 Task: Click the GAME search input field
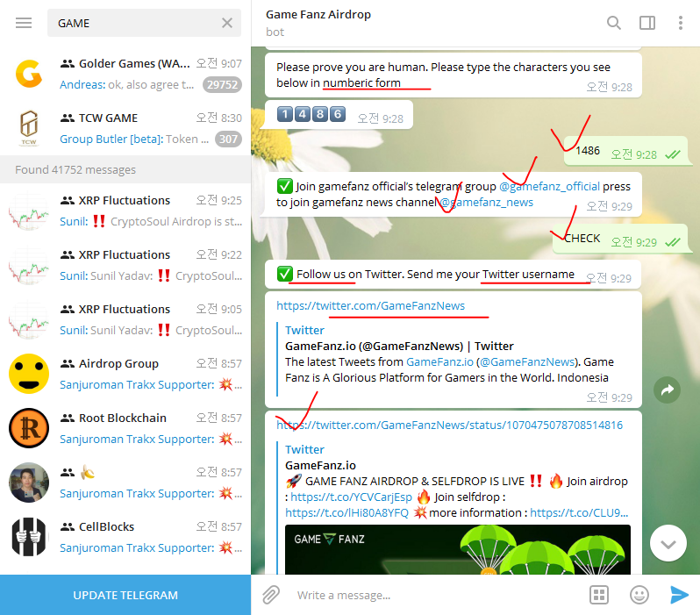144,23
